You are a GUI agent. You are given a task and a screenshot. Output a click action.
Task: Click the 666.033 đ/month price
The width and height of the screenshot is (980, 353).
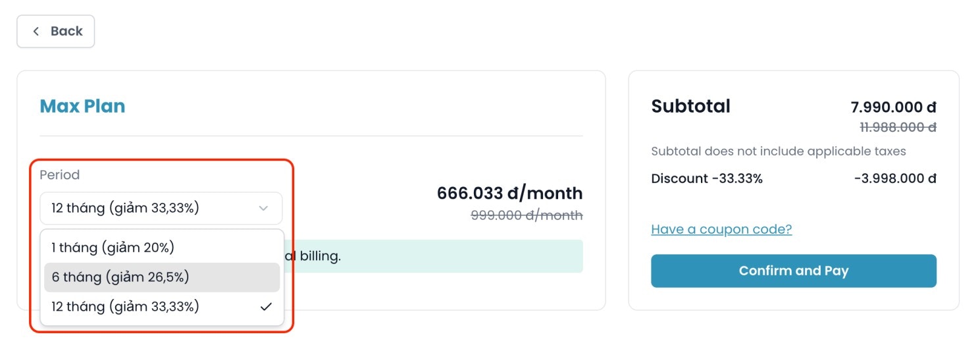[509, 194]
